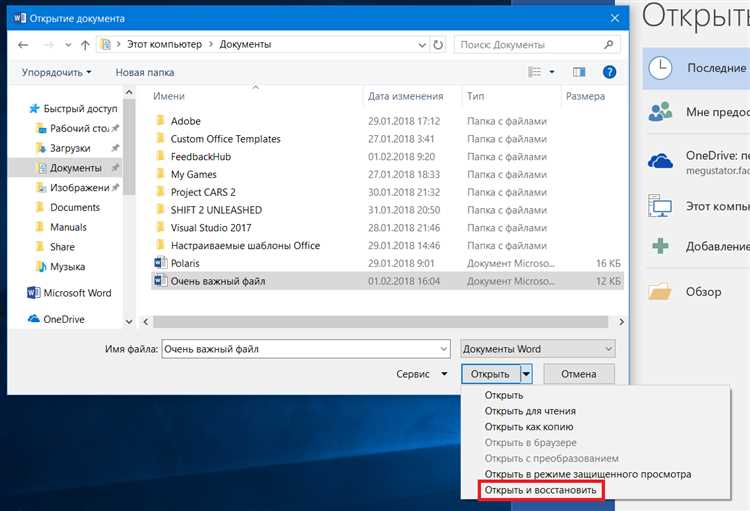Click the Back navigation arrow
750x511 pixels.
(x=22, y=44)
